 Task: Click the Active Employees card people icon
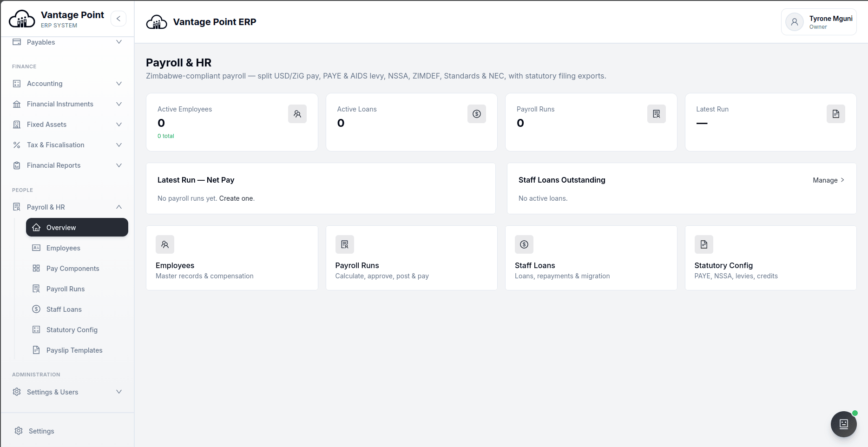pos(297,114)
